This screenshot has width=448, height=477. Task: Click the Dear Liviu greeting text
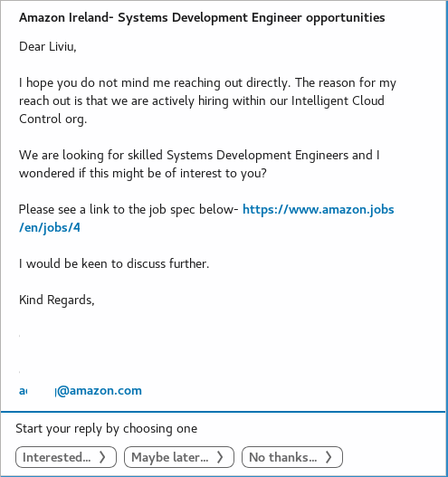(x=47, y=46)
